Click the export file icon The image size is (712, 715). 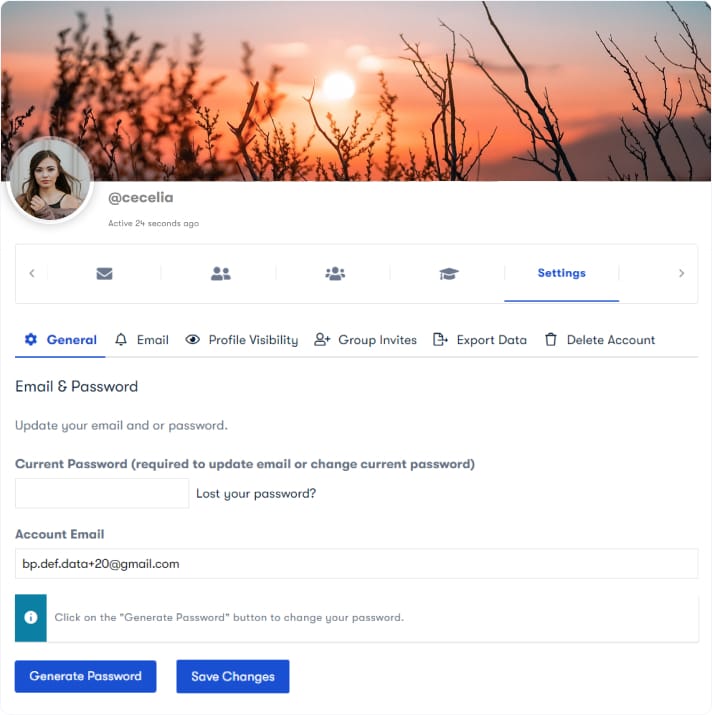(x=440, y=339)
